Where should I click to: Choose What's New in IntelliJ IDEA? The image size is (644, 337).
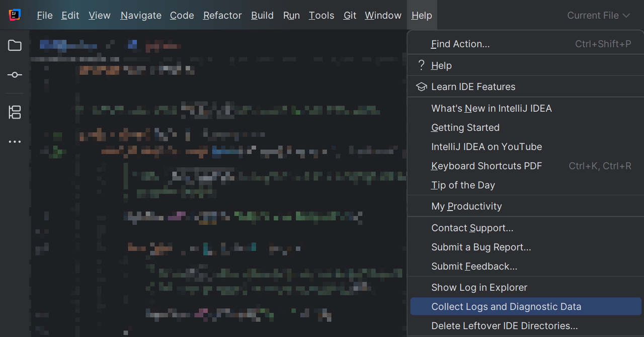pyautogui.click(x=524, y=109)
